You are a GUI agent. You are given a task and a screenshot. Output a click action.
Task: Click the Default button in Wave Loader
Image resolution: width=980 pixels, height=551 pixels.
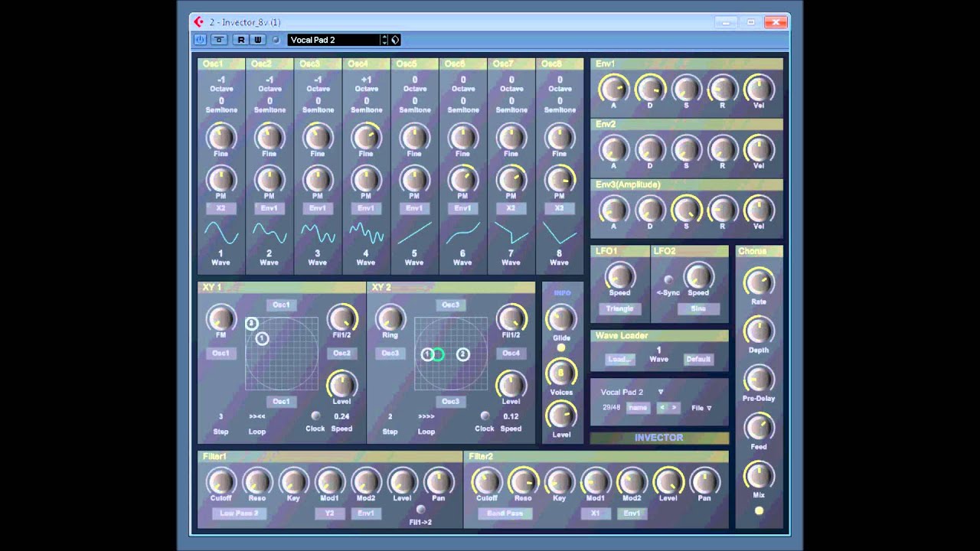pos(698,359)
